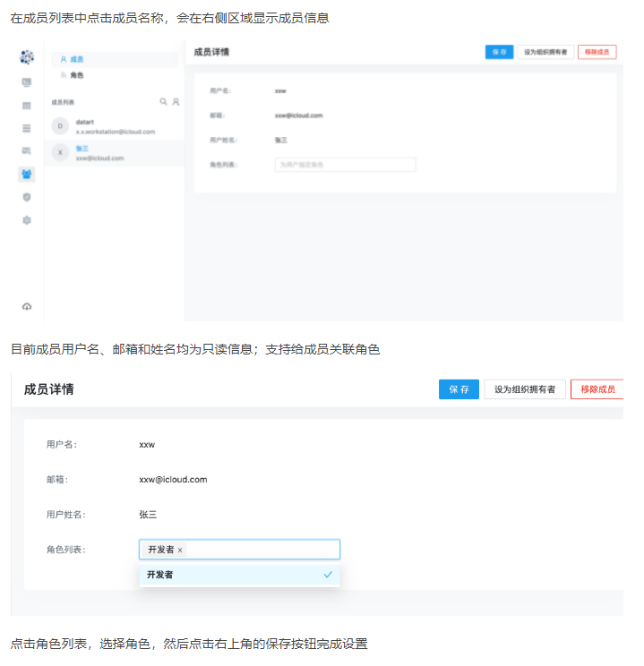This screenshot has height=666, width=644.
Task: Click the search magnifier in 成员列表 header
Action: pyautogui.click(x=163, y=102)
